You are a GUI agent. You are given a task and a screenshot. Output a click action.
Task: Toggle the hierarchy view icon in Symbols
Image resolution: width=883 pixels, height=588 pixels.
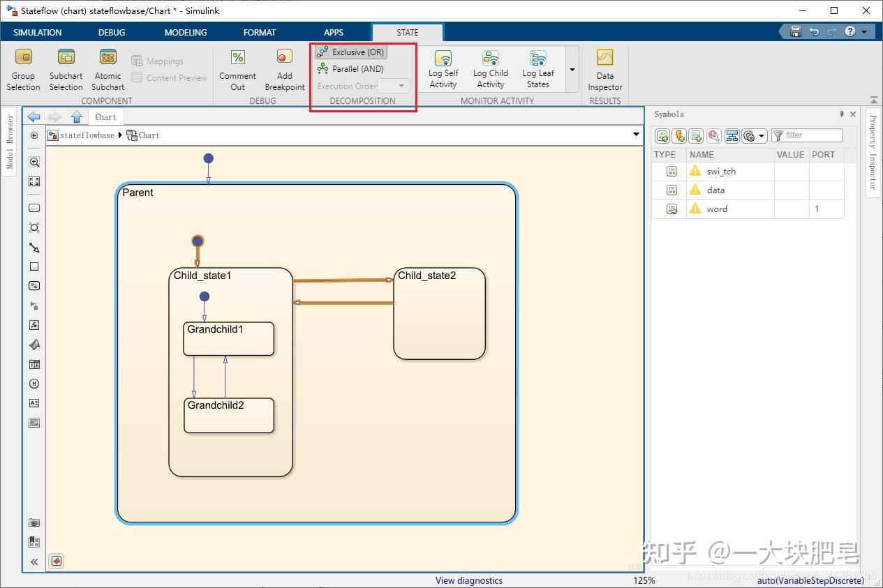732,135
